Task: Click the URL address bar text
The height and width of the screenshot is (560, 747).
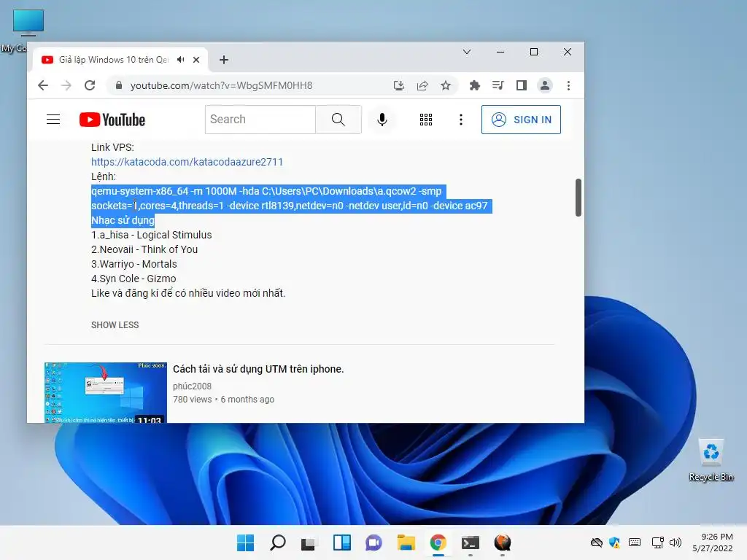Action: click(x=222, y=85)
